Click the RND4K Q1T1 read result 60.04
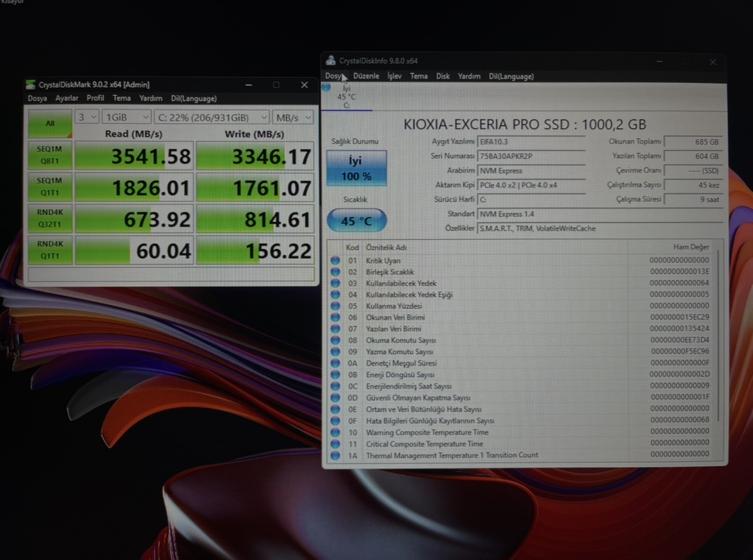 point(135,250)
